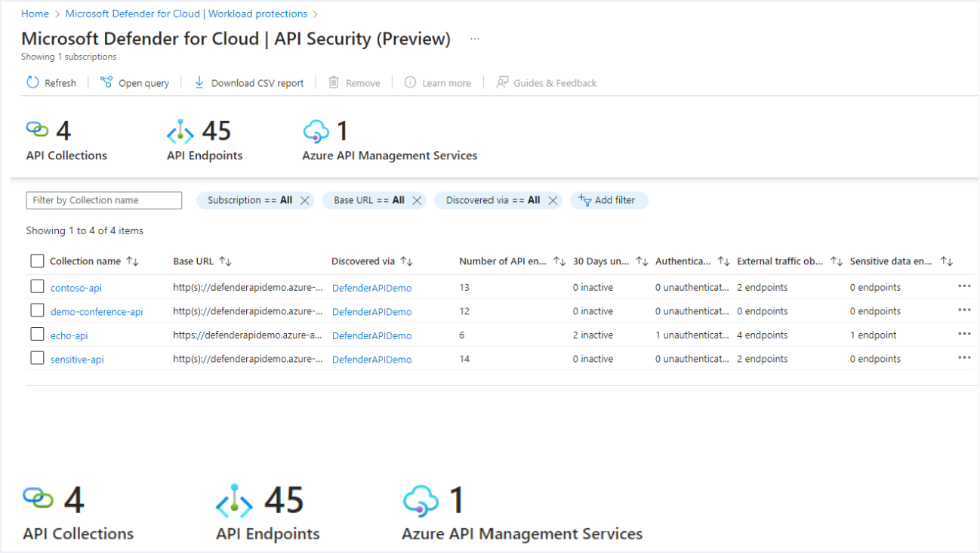The width and height of the screenshot is (980, 553).
Task: Sort by Number of API endpoints arrows
Action: (x=559, y=261)
